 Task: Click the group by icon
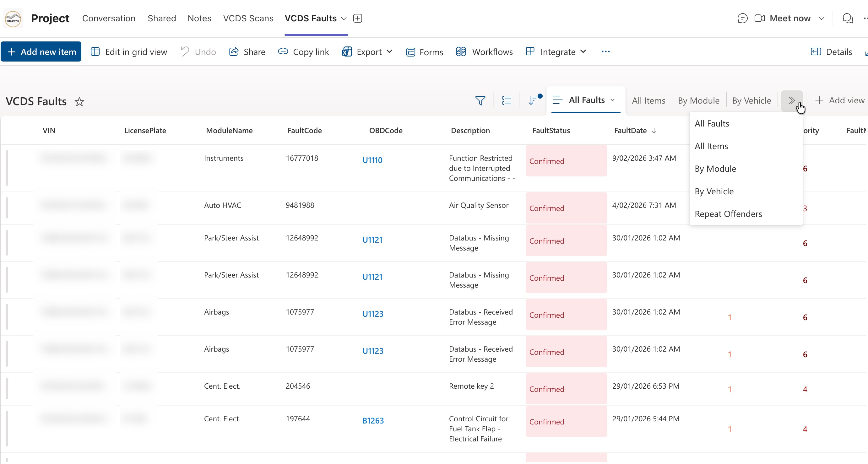pyautogui.click(x=507, y=100)
